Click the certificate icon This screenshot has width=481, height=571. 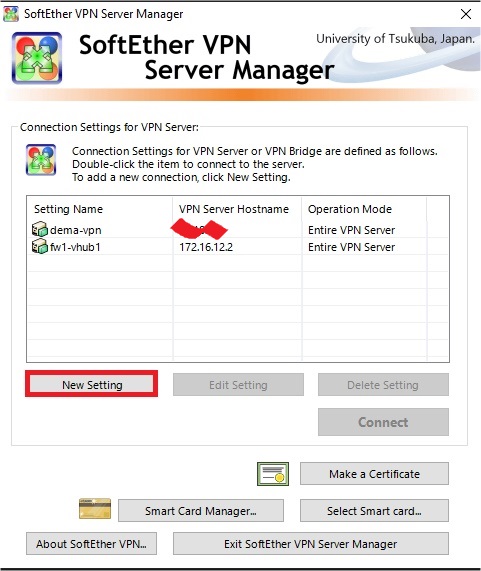tap(273, 473)
